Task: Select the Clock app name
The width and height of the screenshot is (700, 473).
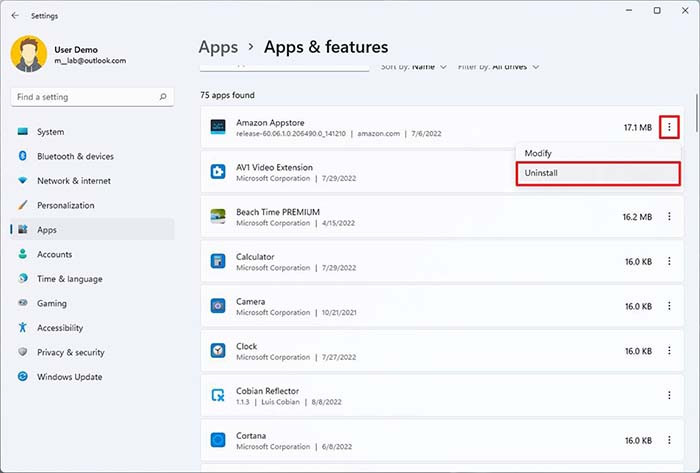Action: 246,346
